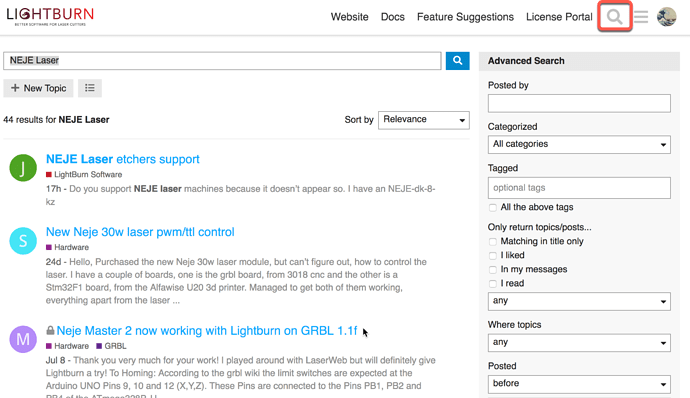
Task: Go to Feature Suggestions
Action: 465,17
